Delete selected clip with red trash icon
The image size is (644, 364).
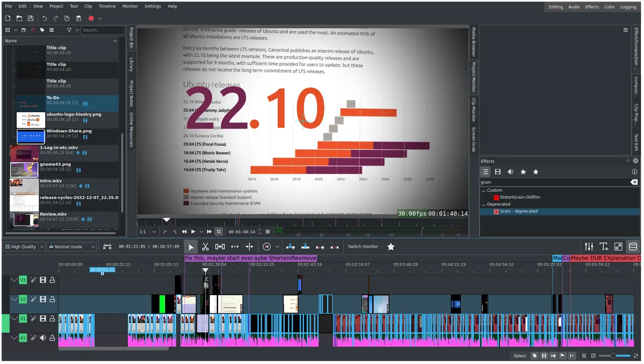pyautogui.click(x=33, y=30)
